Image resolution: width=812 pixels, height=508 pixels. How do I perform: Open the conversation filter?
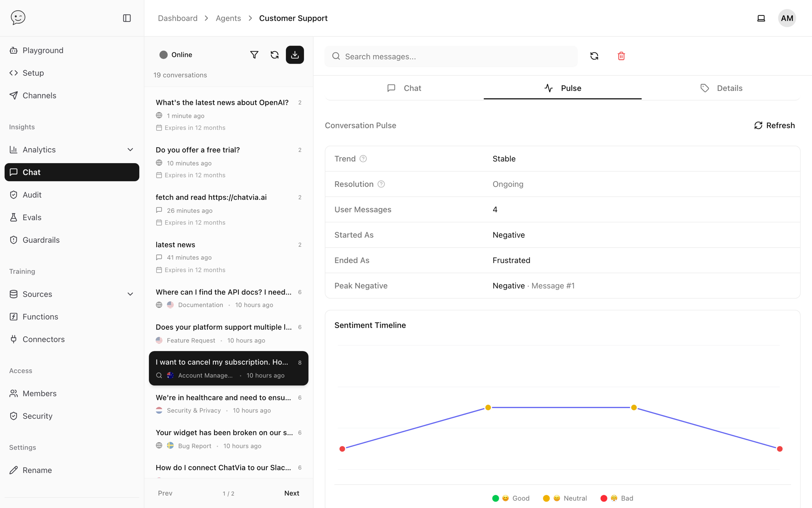(254, 55)
